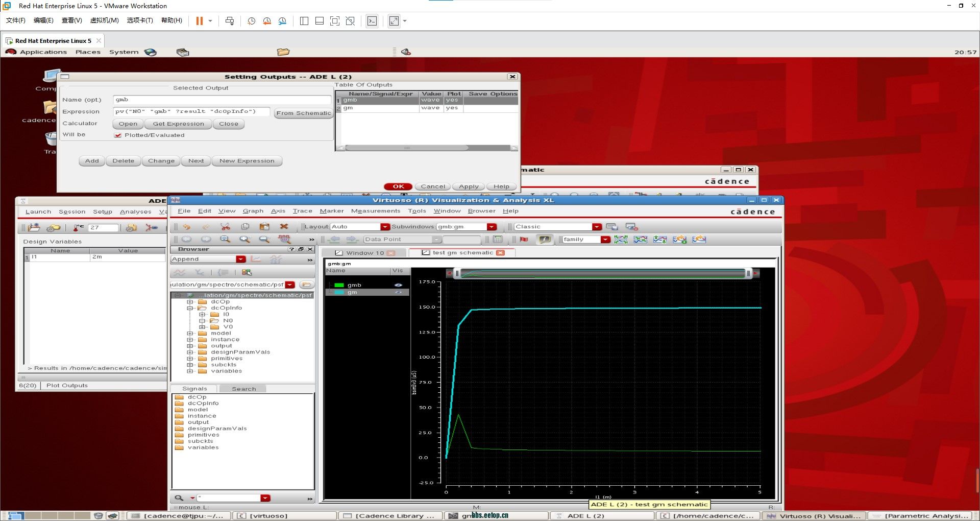Screen dimensions: 980x521
Task: Click the Expression input field in Setting Outputs
Action: coord(192,111)
